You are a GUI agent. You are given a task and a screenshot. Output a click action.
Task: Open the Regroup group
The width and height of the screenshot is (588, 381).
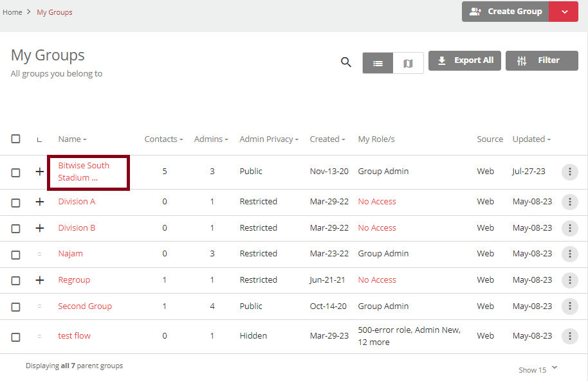tap(74, 280)
